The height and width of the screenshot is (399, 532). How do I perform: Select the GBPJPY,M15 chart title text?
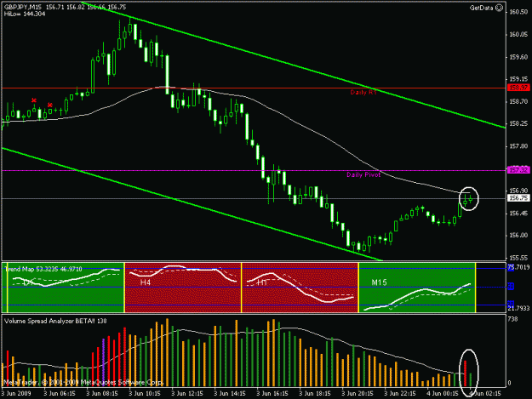pyautogui.click(x=22, y=7)
